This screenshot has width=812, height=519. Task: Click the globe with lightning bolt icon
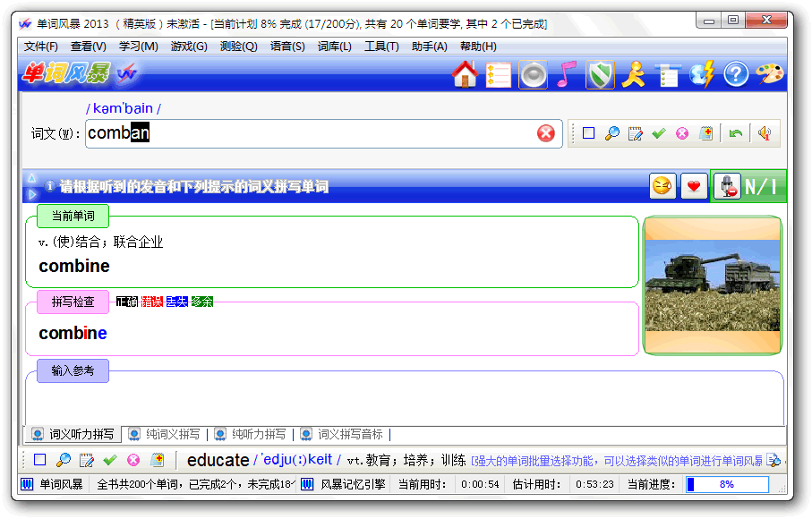tap(703, 75)
